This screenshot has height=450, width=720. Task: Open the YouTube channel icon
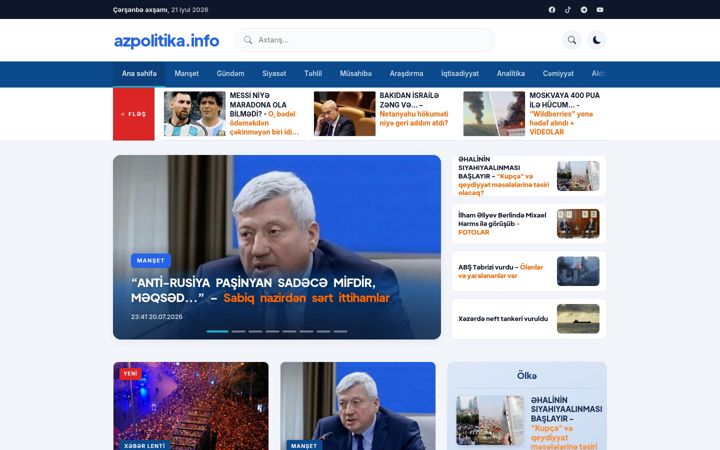tap(600, 10)
